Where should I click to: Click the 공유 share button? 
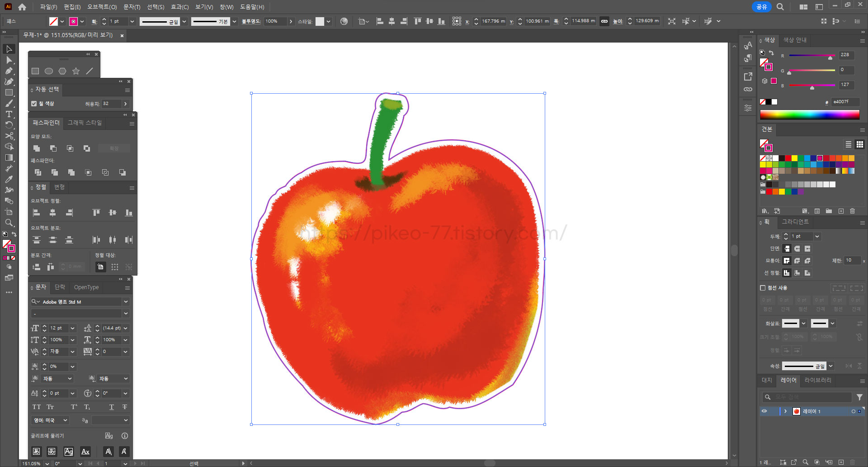pyautogui.click(x=762, y=7)
